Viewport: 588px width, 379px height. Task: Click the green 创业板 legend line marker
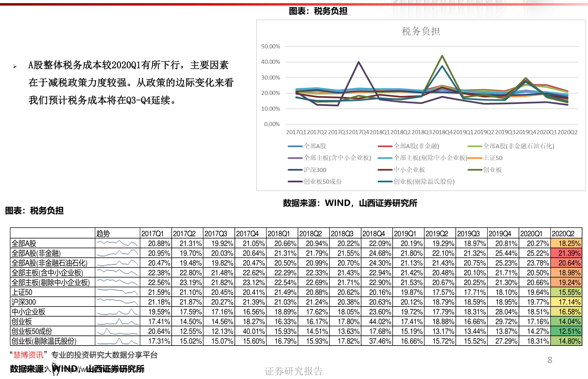pyautogui.click(x=475, y=170)
